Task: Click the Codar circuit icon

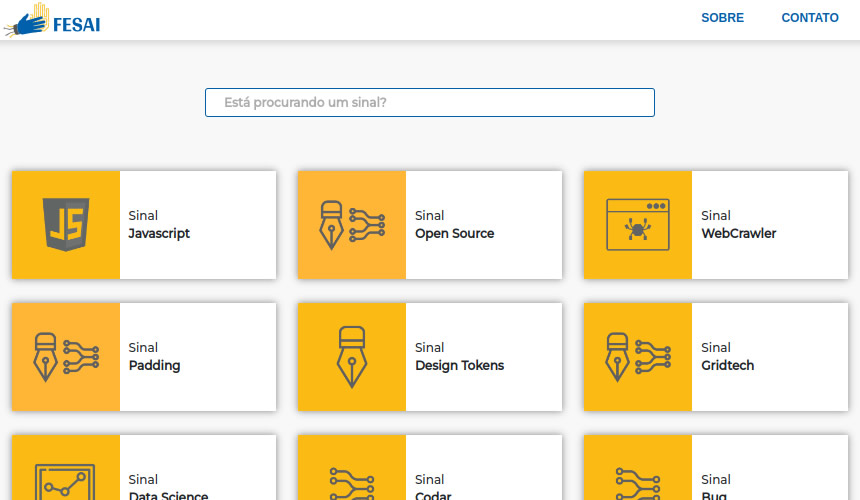Action: 352,484
